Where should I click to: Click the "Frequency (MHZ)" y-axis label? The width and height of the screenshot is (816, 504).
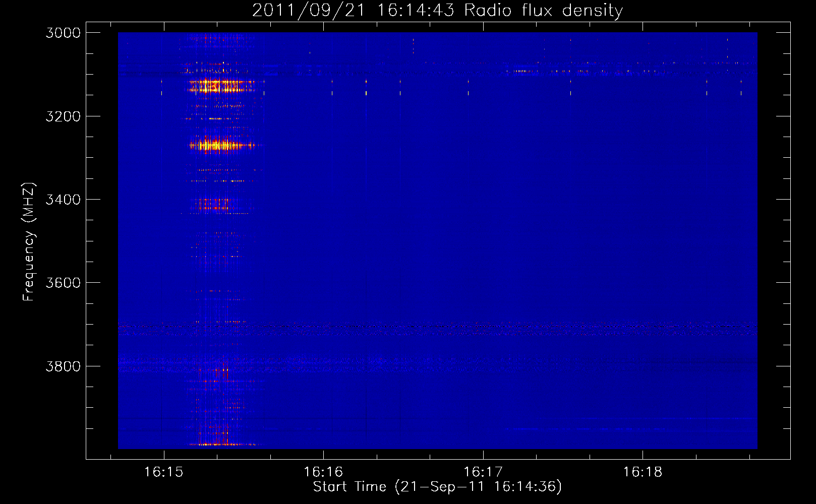pyautogui.click(x=29, y=242)
